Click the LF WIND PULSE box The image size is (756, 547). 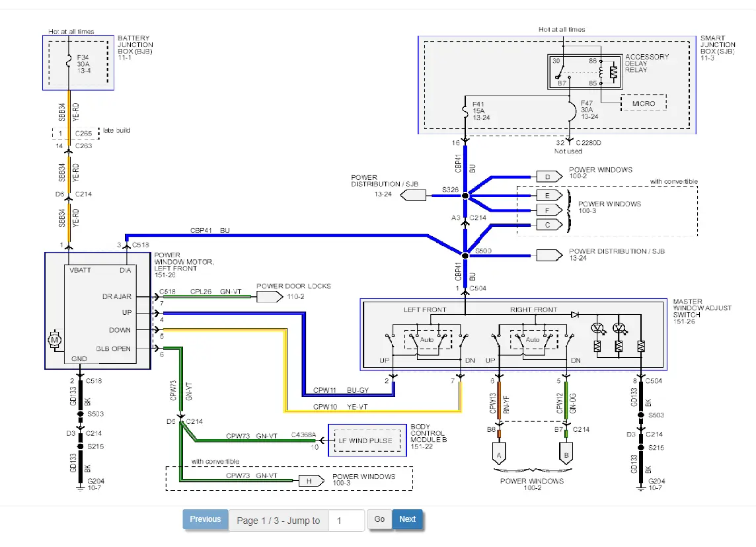(x=367, y=441)
